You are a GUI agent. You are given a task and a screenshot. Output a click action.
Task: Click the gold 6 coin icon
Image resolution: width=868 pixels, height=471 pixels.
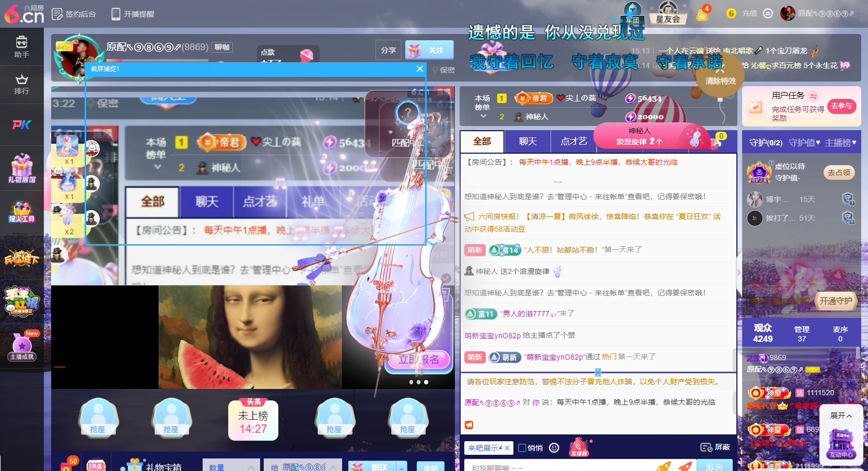click(x=731, y=13)
